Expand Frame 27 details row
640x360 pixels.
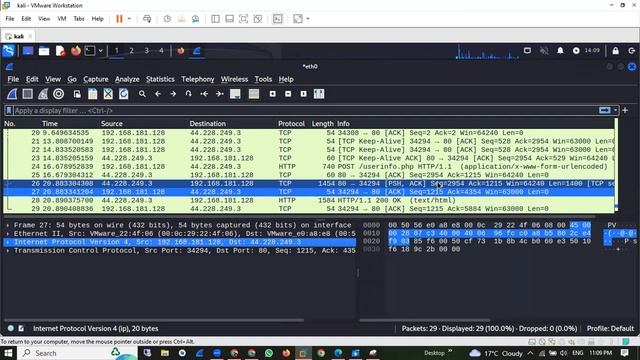(x=8, y=225)
